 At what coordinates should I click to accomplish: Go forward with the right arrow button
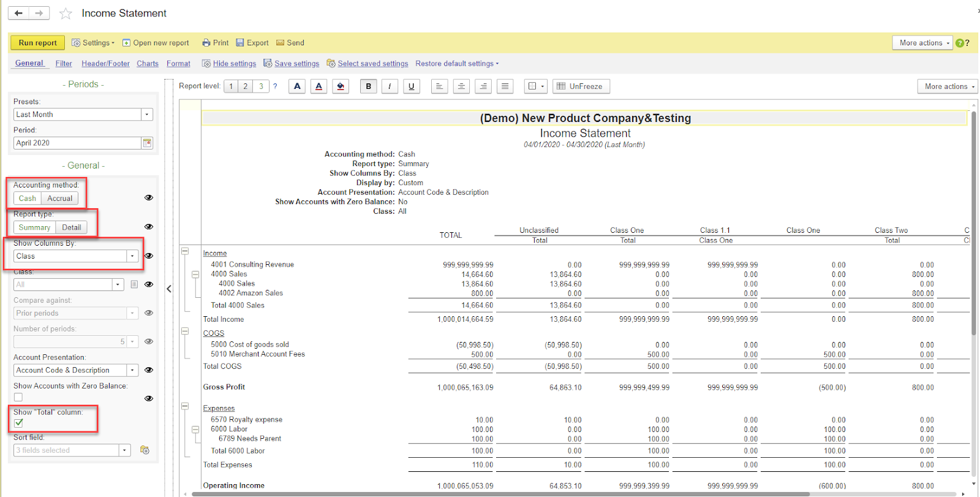coord(39,13)
